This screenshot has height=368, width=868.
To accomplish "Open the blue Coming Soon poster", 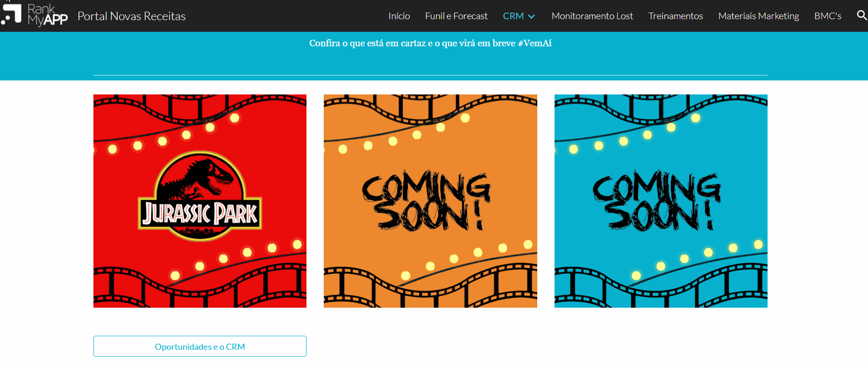I will coord(661,201).
